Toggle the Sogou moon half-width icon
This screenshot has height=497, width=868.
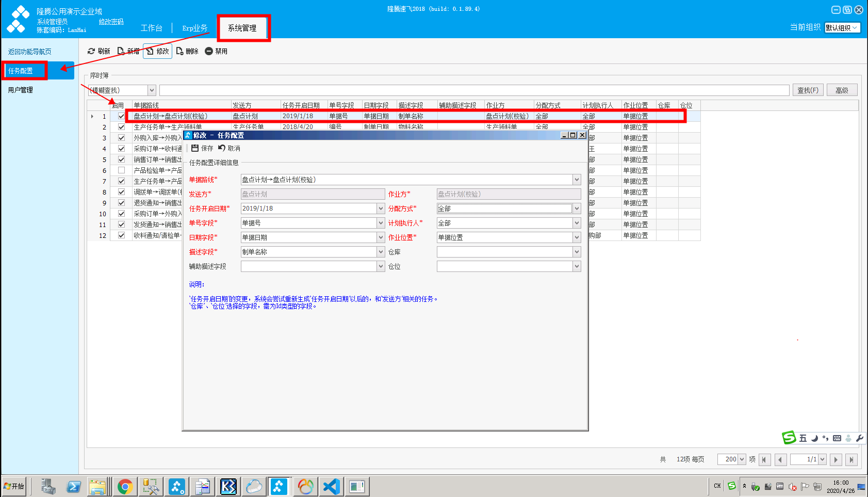(814, 438)
